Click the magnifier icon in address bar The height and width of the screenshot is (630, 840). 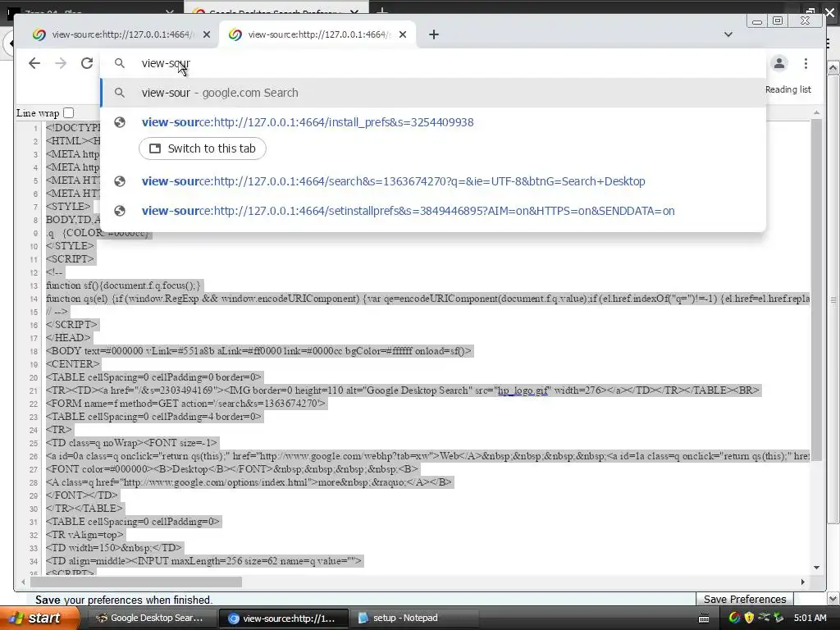click(120, 63)
